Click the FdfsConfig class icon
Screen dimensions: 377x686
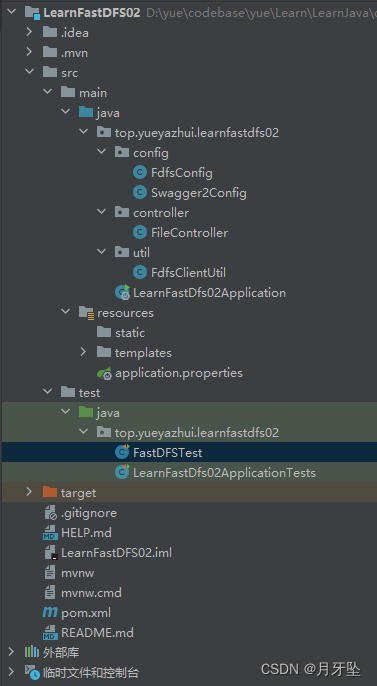tap(140, 173)
